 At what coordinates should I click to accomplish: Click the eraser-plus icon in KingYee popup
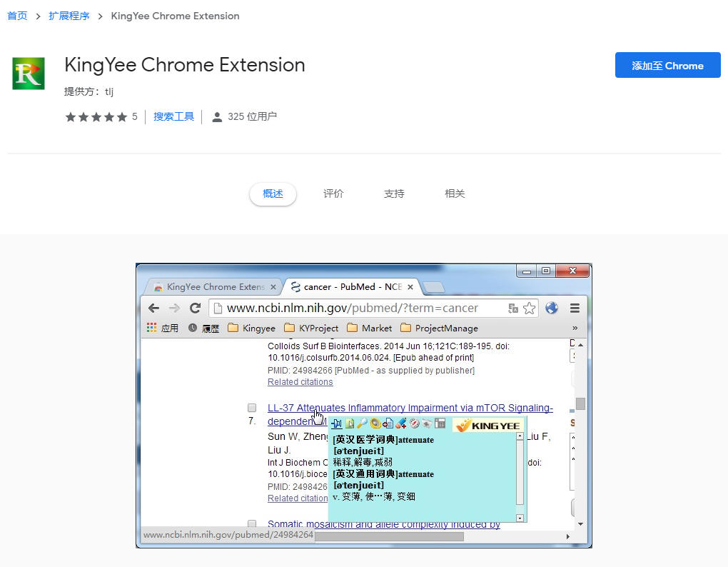tap(401, 423)
